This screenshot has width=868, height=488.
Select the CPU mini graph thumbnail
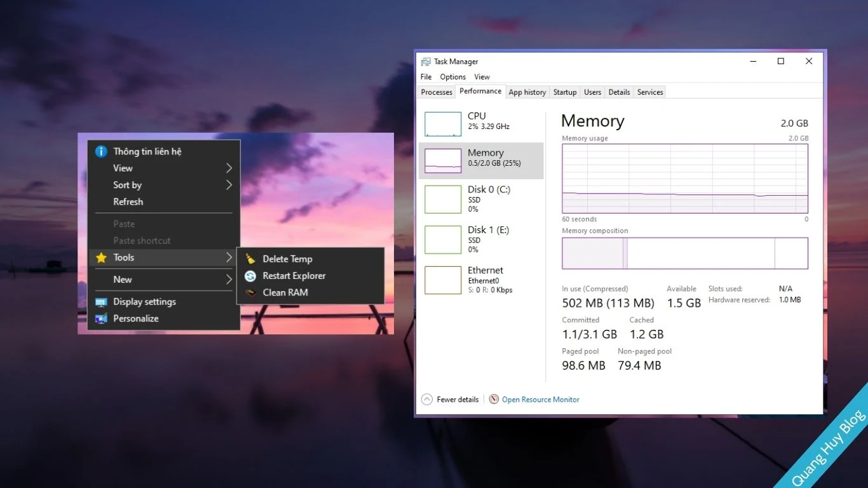[x=443, y=125]
